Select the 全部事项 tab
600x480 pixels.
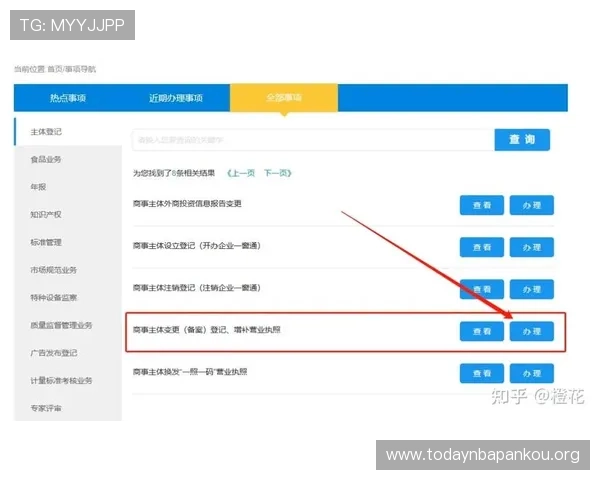pos(284,98)
